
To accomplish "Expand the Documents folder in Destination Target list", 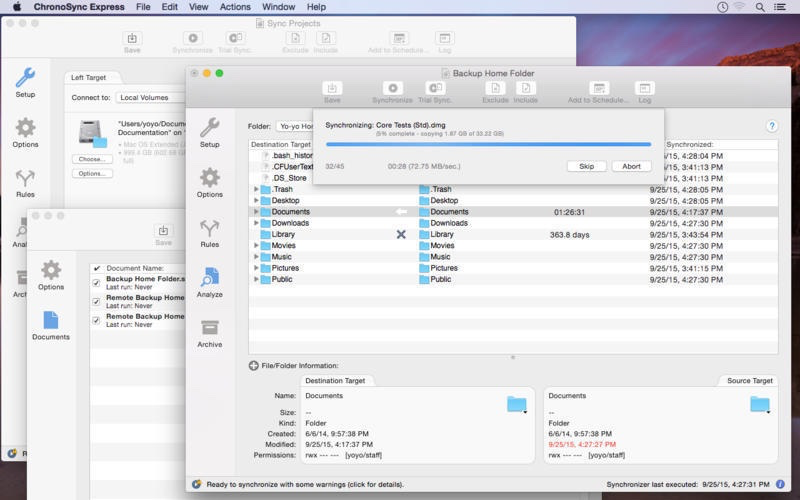I will pyautogui.click(x=256, y=212).
